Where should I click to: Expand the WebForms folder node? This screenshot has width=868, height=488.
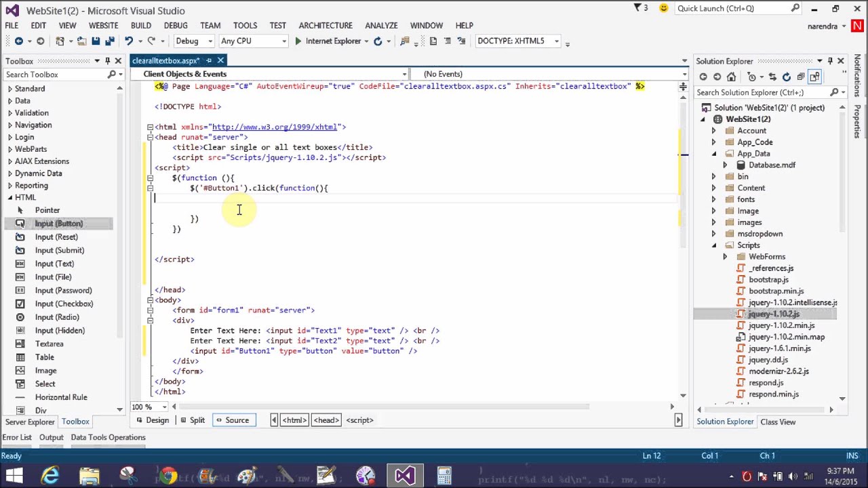725,257
